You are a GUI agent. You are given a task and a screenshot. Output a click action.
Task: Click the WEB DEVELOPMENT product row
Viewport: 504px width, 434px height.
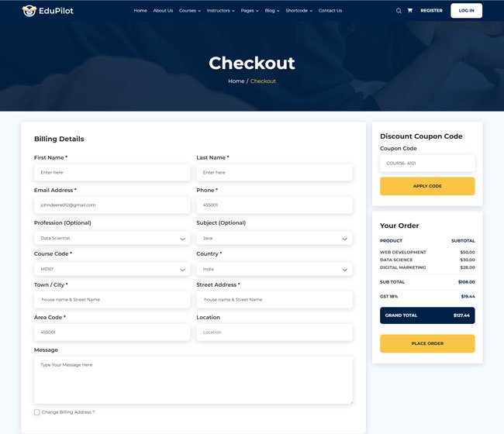427,252
